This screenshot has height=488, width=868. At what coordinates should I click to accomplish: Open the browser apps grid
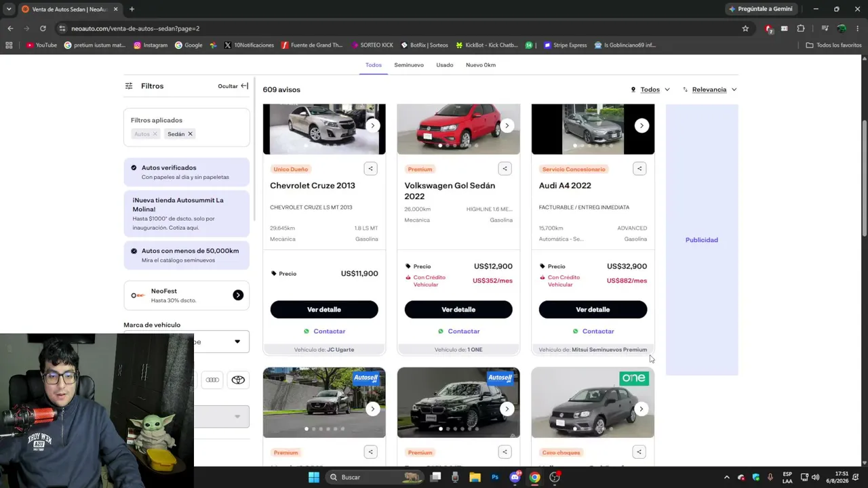pyautogui.click(x=9, y=45)
